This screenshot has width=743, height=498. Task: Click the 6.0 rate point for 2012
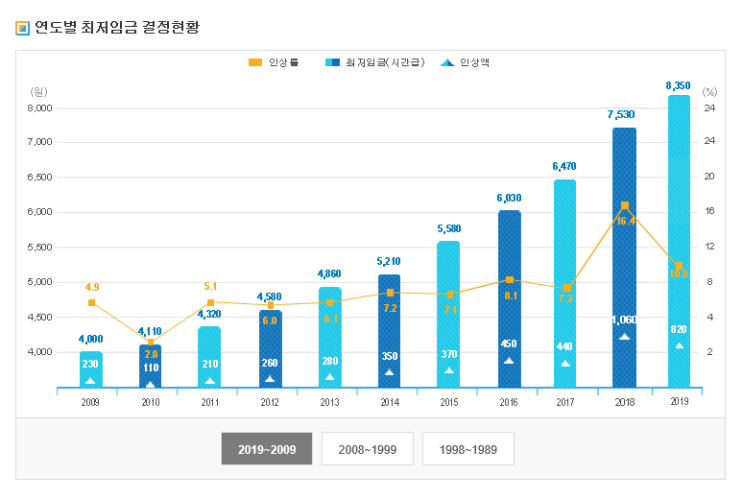pos(271,305)
